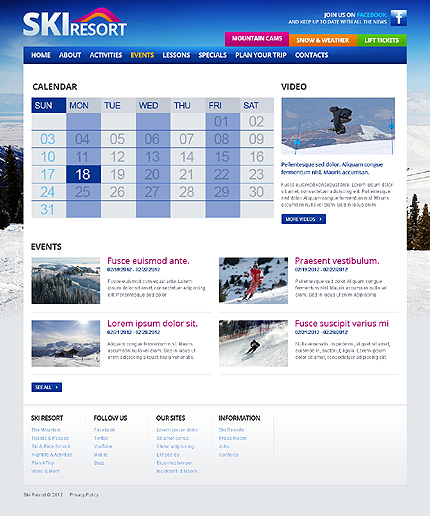
Task: Open the downhill racer event thumbnail
Action: (253, 343)
